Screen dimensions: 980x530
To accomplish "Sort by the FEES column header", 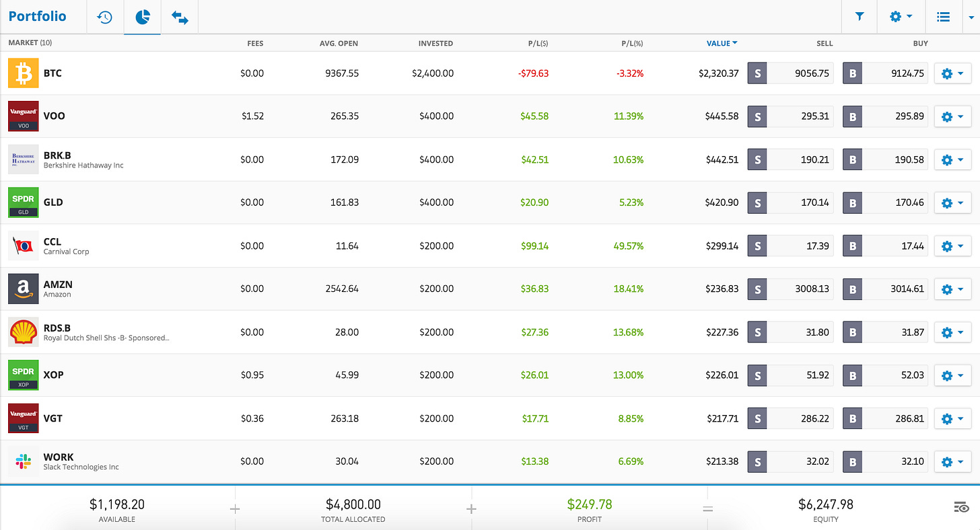I will click(x=255, y=43).
